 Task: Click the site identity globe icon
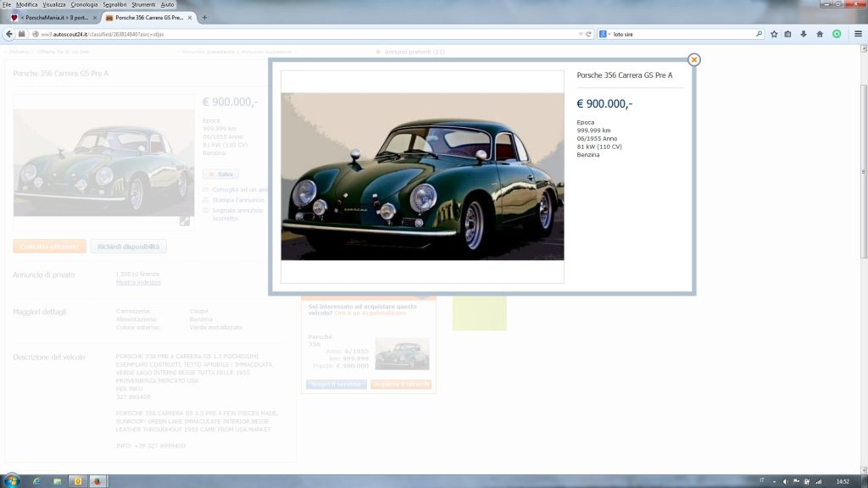coord(35,34)
